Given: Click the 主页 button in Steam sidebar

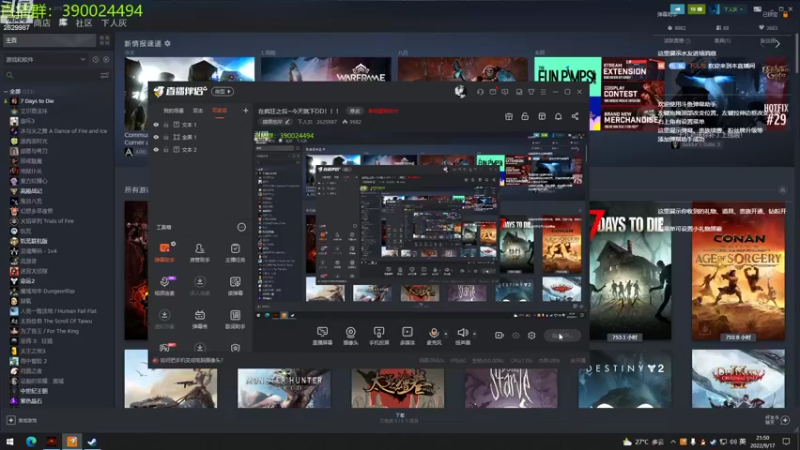Looking at the screenshot, I should point(49,40).
